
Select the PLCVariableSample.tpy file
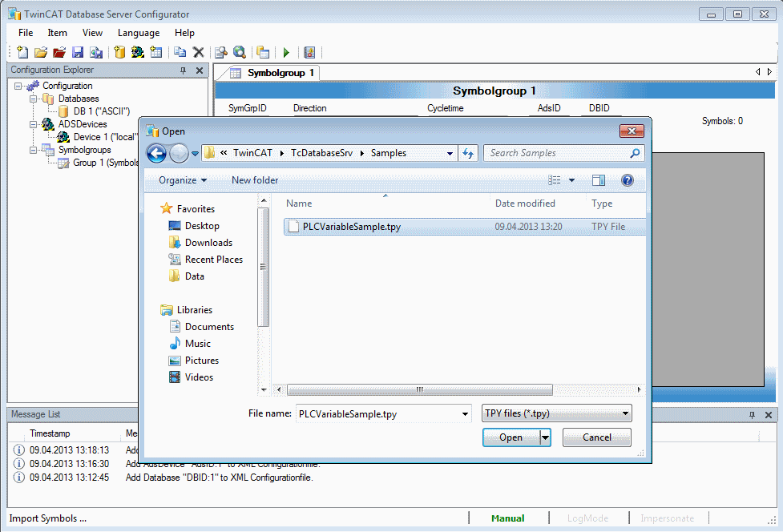[464, 227]
